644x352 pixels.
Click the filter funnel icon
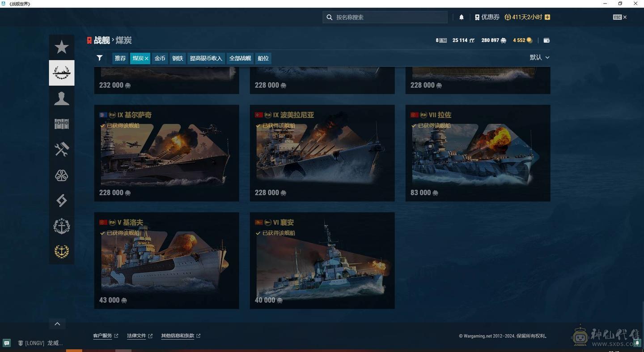coord(100,58)
